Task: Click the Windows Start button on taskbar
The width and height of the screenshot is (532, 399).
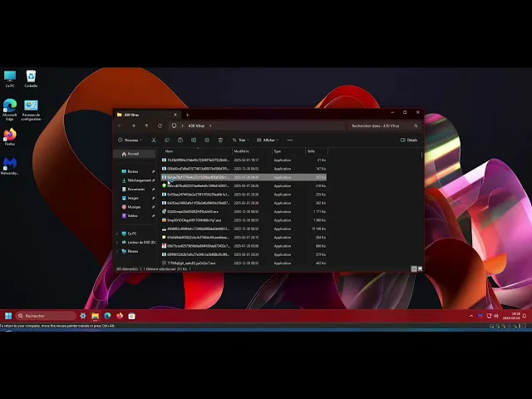Action: pyautogui.click(x=8, y=316)
